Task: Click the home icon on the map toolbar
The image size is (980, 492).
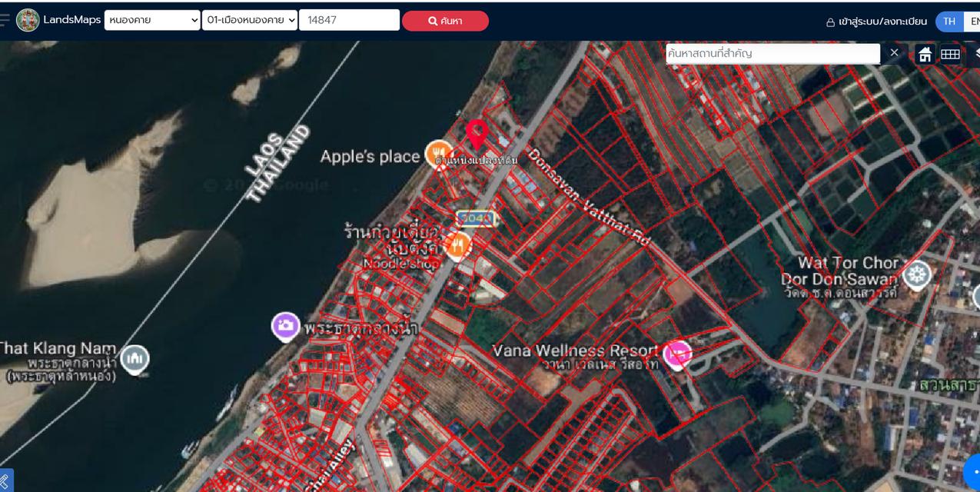Action: pyautogui.click(x=925, y=54)
